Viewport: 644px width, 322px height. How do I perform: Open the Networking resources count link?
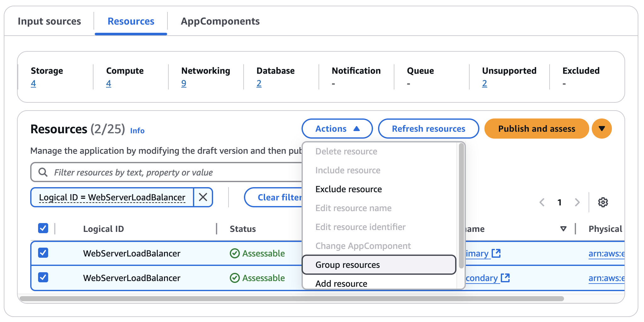pyautogui.click(x=184, y=83)
